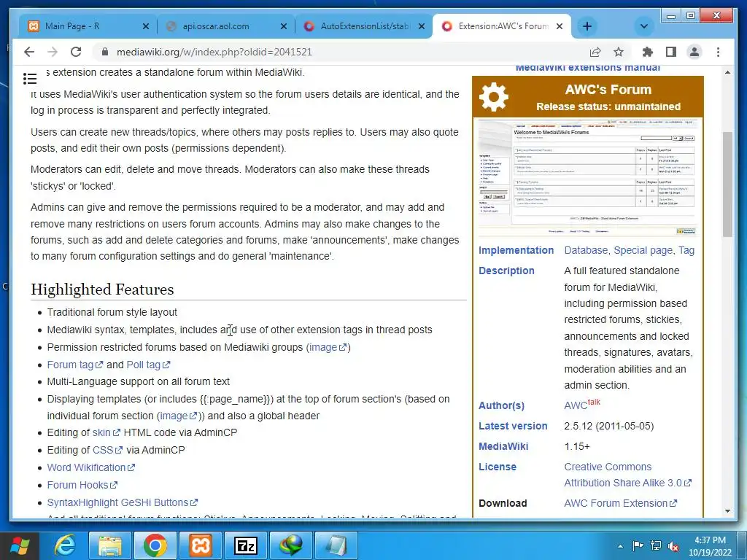Go back to the previous page
This screenshot has height=560, width=747.
tap(29, 52)
